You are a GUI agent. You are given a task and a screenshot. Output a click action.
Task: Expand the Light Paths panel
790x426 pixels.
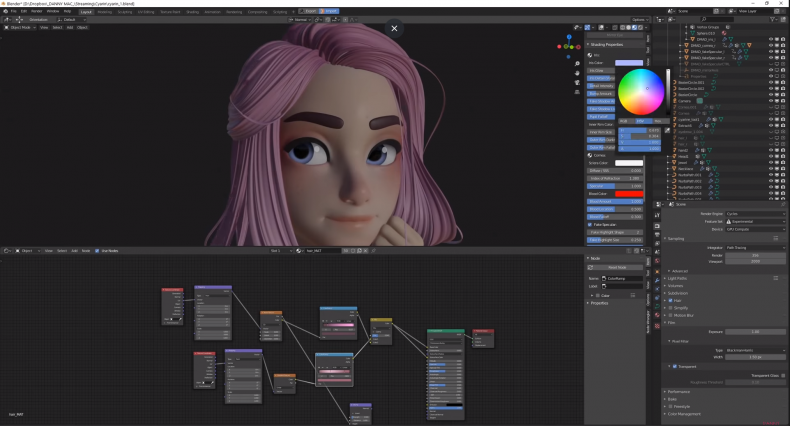point(676,278)
